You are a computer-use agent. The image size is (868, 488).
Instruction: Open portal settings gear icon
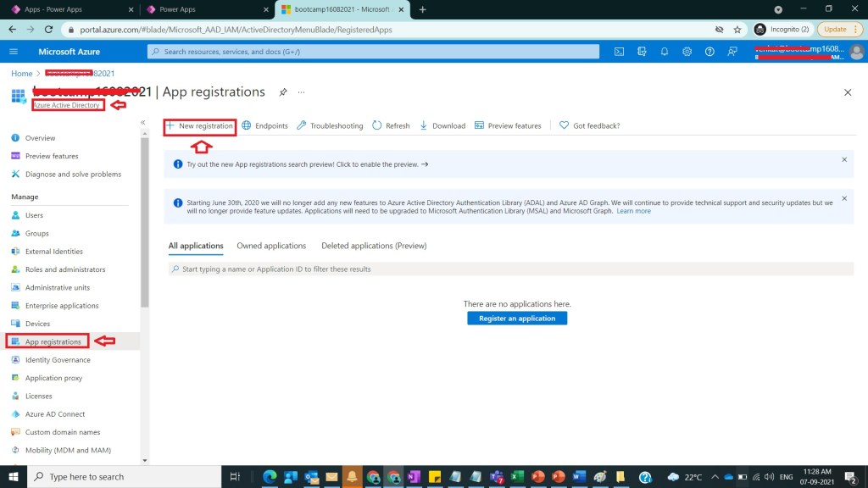(687, 52)
